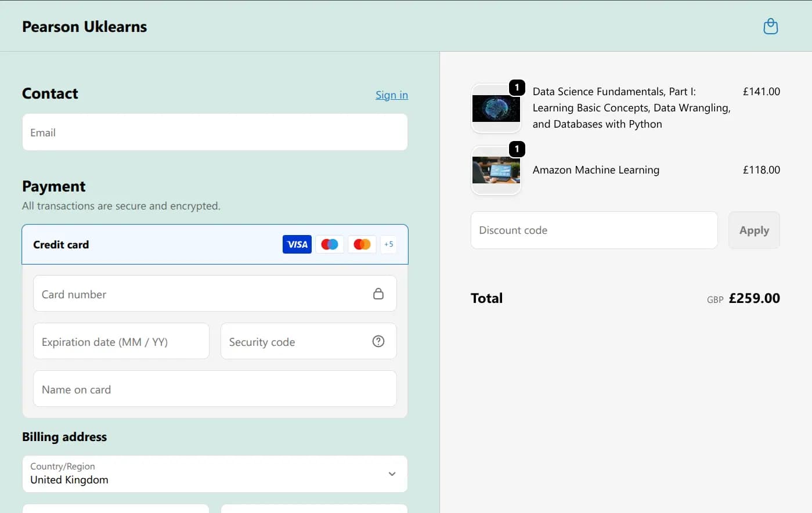Click the Mastercard icon
The width and height of the screenshot is (812, 513).
362,244
